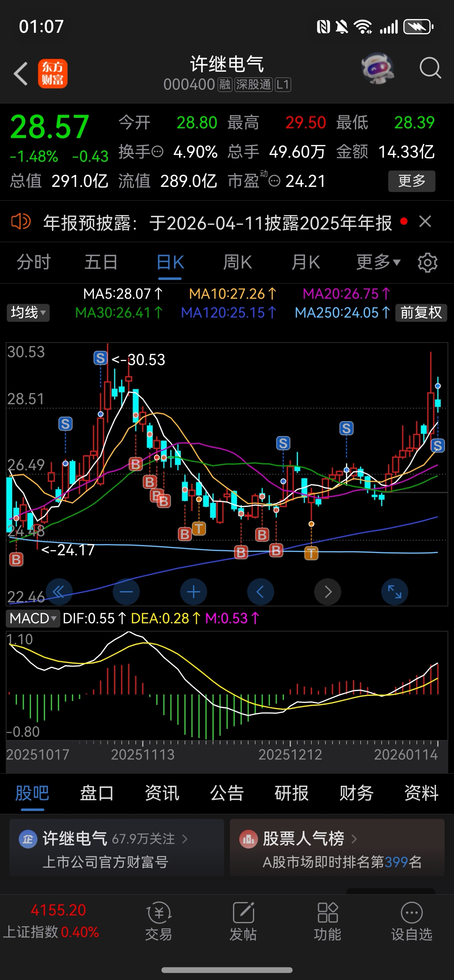Tap the 市盈 info circle icon
Image resolution: width=454 pixels, height=980 pixels.
point(274,181)
